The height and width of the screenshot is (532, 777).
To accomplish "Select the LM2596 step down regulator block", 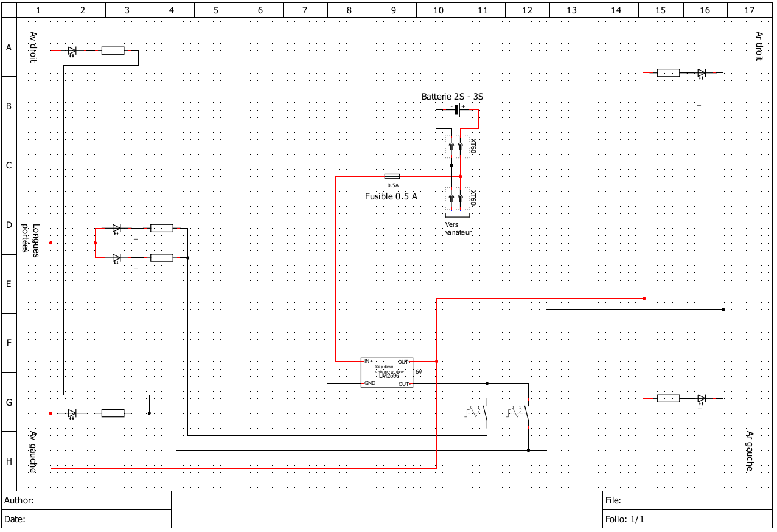I will point(387,373).
